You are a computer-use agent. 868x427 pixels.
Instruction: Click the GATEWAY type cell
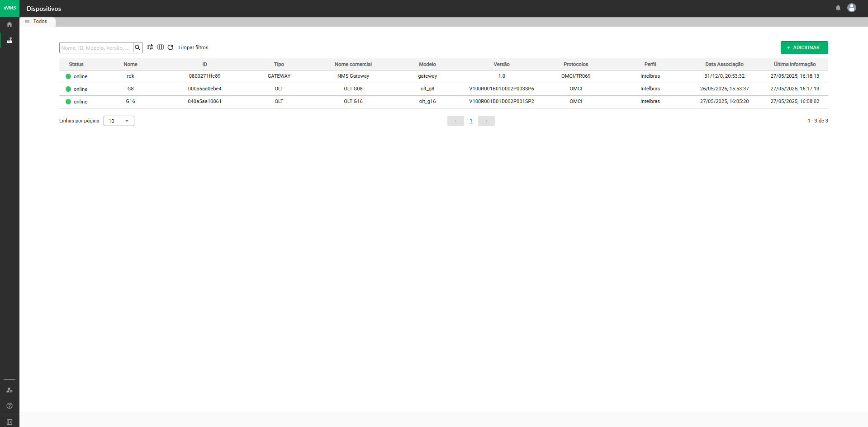(x=279, y=76)
